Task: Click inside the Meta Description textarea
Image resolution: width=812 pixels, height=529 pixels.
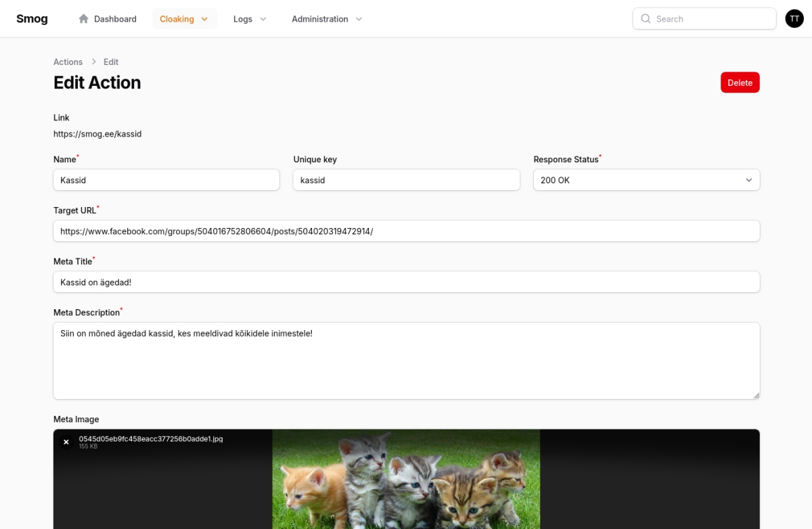Action: (406, 361)
